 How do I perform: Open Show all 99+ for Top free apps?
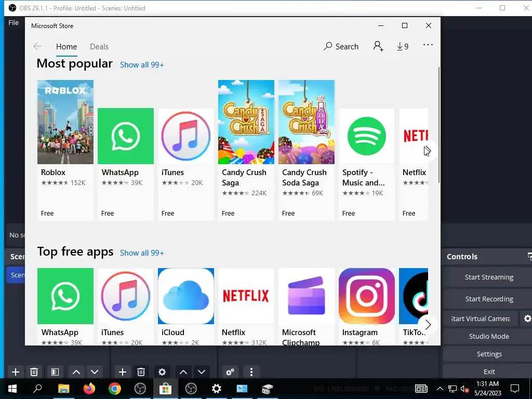tap(142, 253)
